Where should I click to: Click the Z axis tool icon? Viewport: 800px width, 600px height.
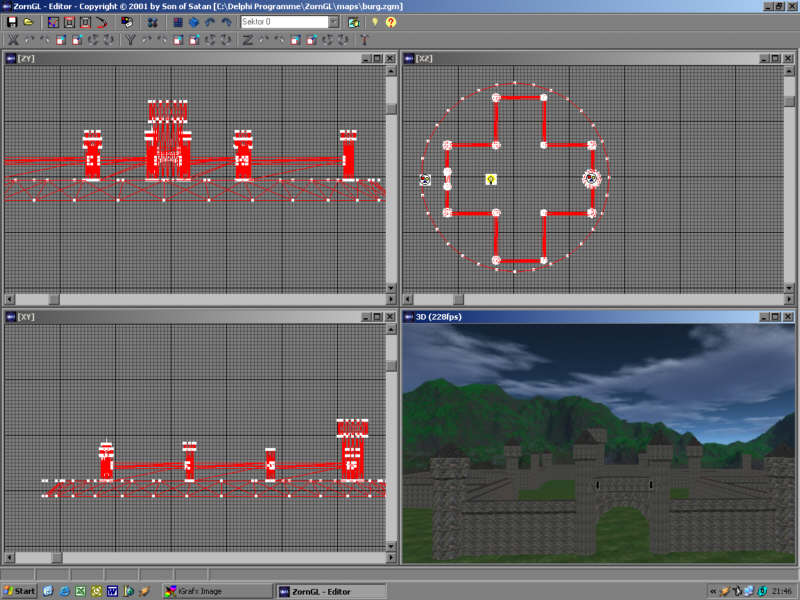click(x=247, y=40)
